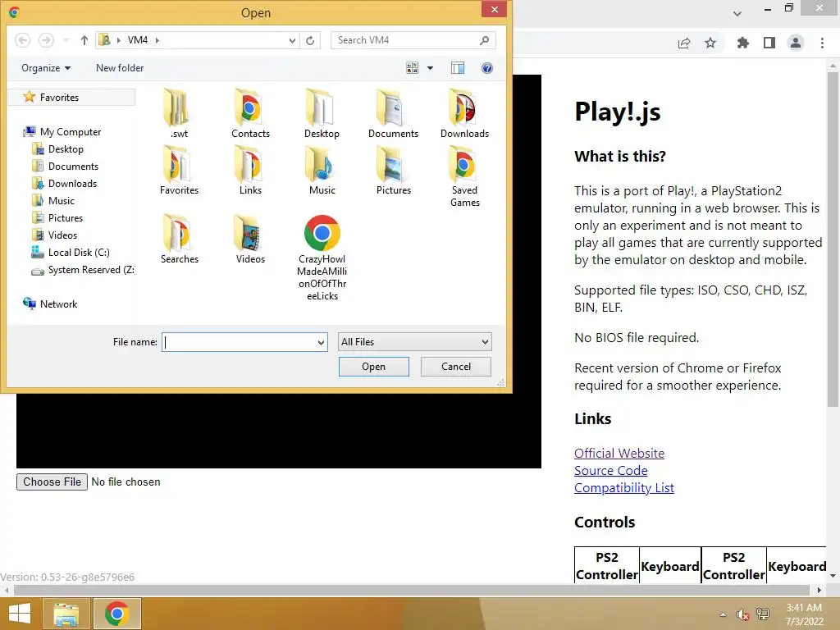Open dialog Help icon
840x630 pixels.
pyautogui.click(x=487, y=68)
